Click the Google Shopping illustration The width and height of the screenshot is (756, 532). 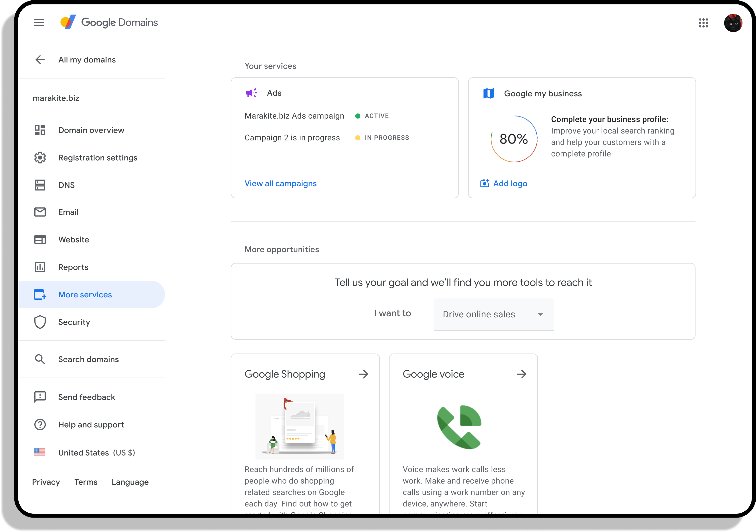(x=300, y=426)
